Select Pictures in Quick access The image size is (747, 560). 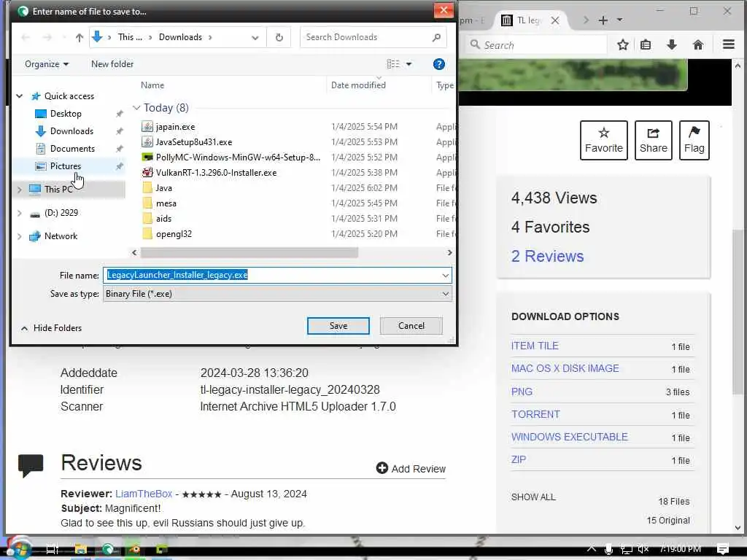[65, 166]
